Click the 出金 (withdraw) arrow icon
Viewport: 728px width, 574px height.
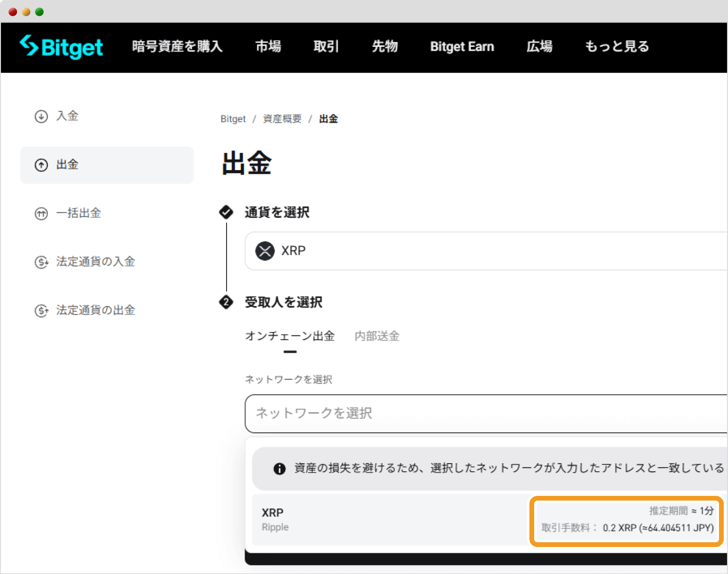[x=41, y=165]
